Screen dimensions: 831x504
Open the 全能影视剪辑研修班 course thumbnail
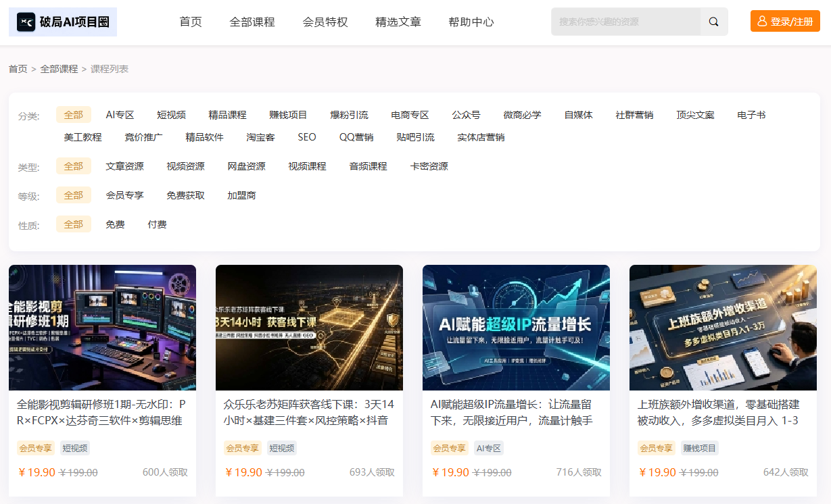tap(102, 328)
